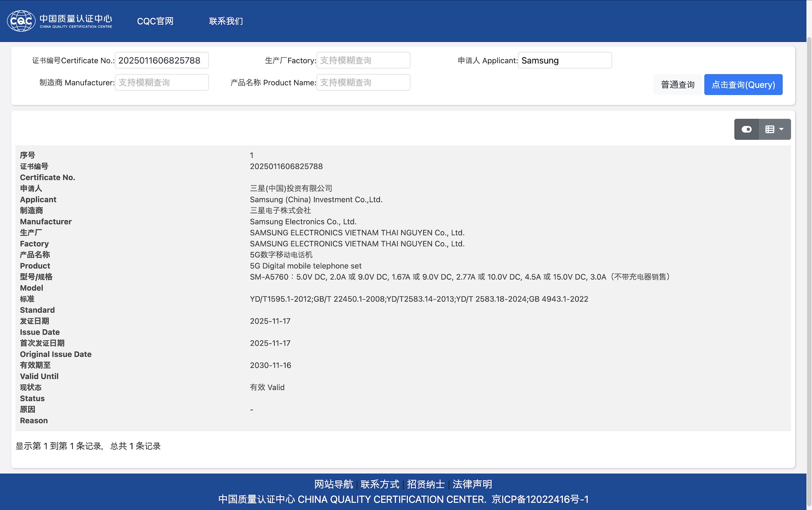This screenshot has width=812, height=510.
Task: Click the 中国质量认证中心 header title
Action: [x=76, y=19]
